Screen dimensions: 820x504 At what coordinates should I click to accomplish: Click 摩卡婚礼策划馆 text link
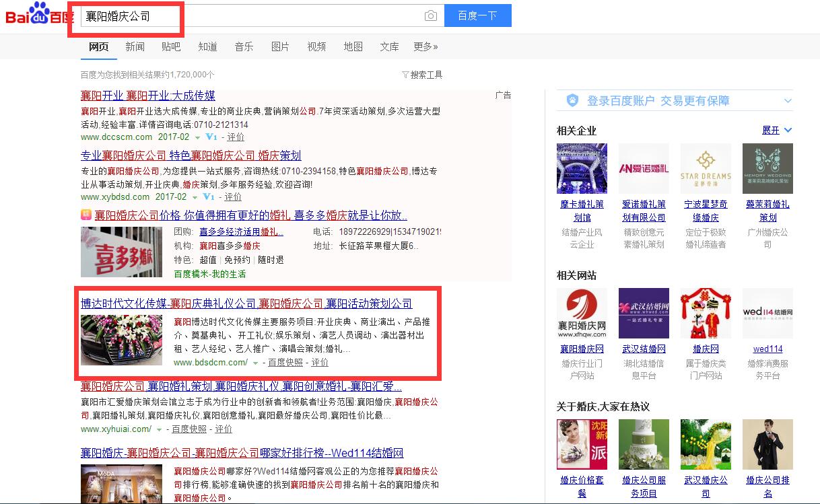point(582,211)
